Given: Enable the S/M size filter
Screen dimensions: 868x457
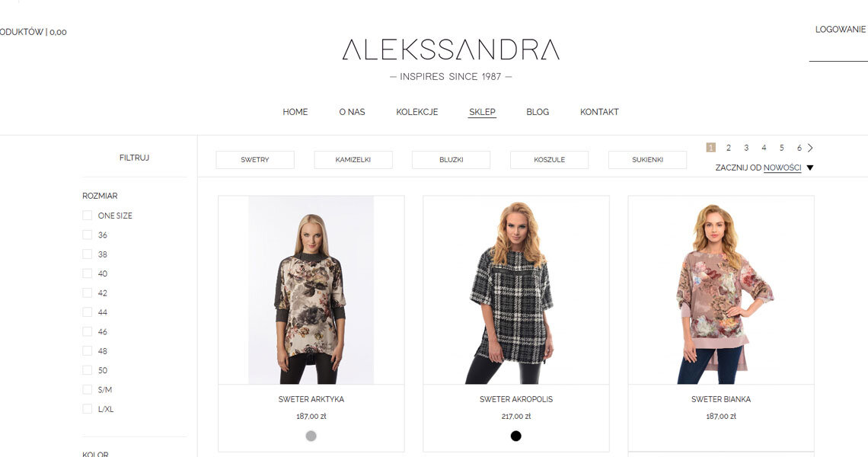Looking at the screenshot, I should 87,389.
